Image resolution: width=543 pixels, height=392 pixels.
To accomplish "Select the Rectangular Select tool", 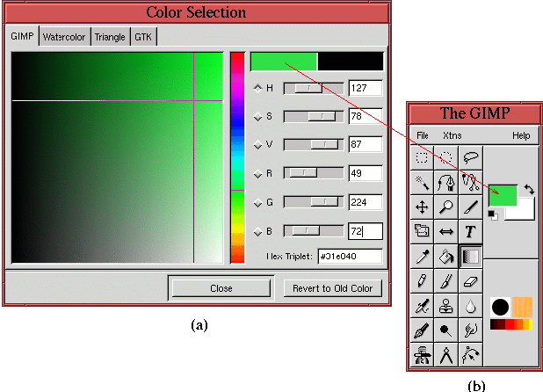I will point(423,157).
